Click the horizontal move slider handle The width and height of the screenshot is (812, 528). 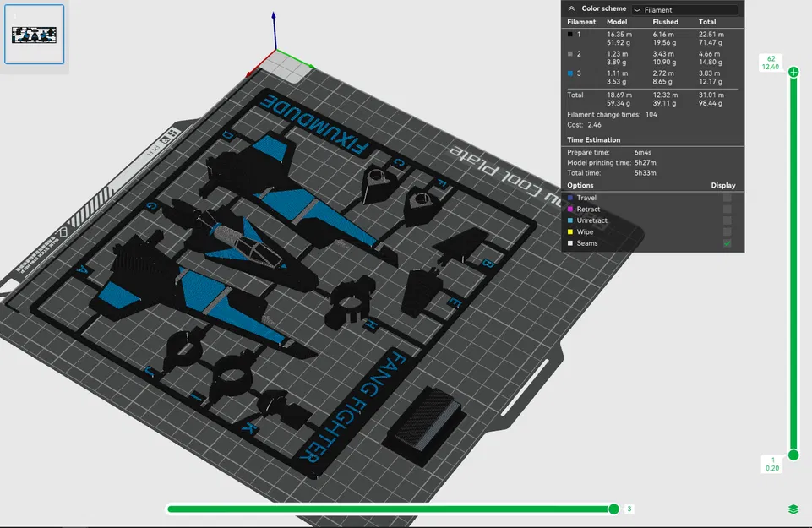(x=613, y=509)
